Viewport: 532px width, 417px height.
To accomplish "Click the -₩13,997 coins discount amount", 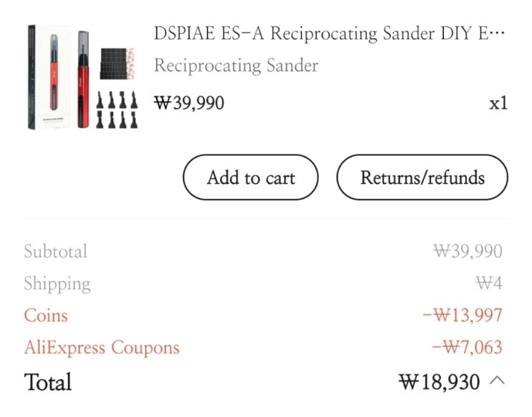I will [x=463, y=315].
